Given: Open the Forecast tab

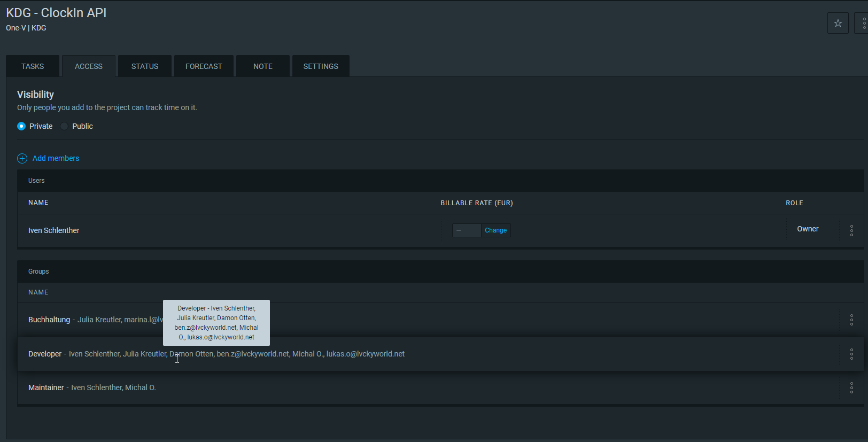Looking at the screenshot, I should click(x=204, y=66).
